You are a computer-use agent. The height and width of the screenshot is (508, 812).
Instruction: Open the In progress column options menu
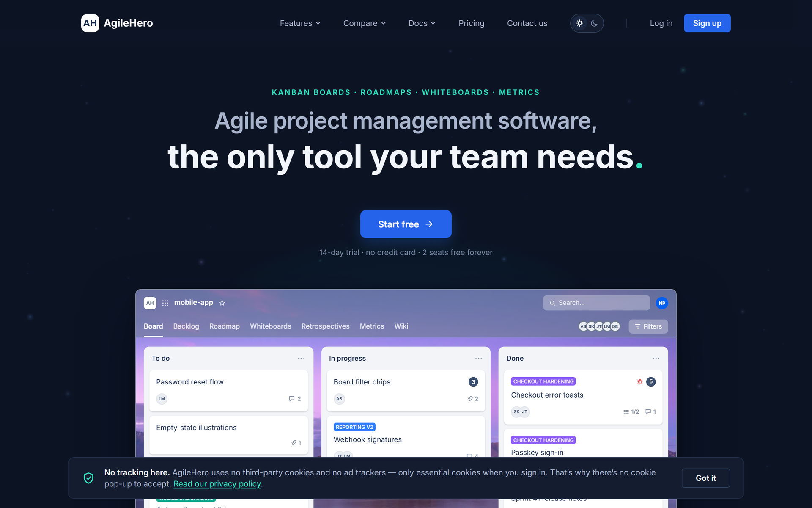pos(478,359)
